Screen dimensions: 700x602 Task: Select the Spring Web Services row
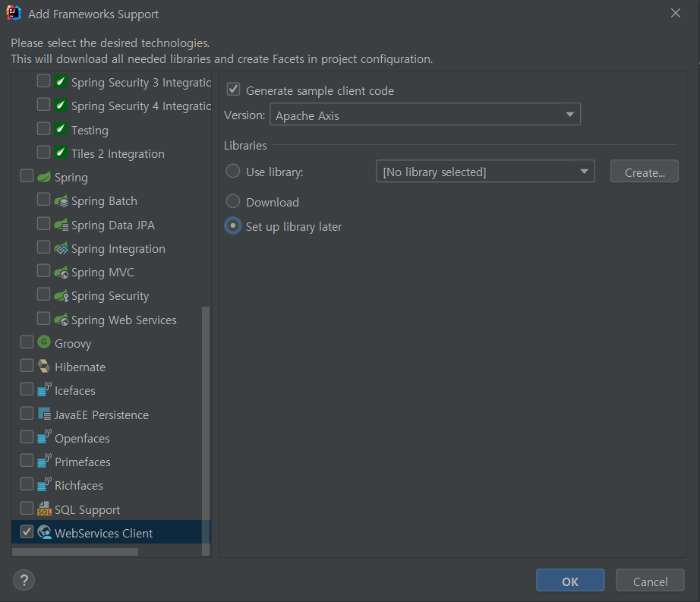111,320
